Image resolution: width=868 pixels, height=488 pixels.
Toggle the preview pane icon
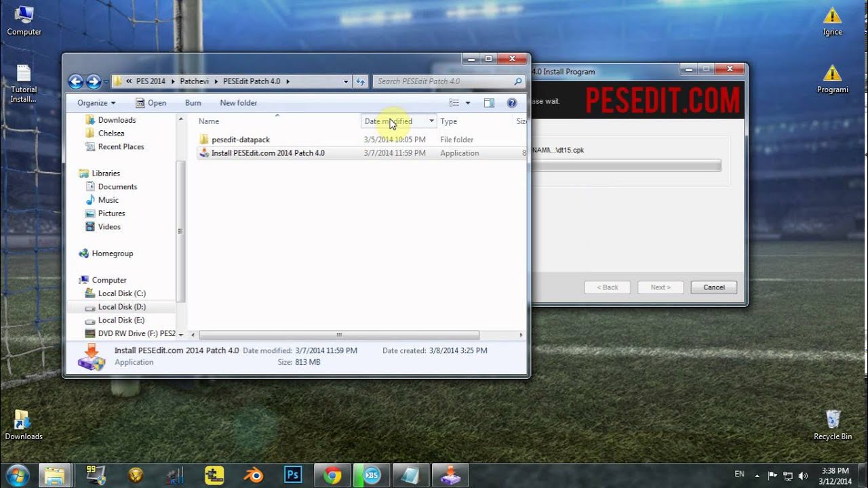[489, 103]
